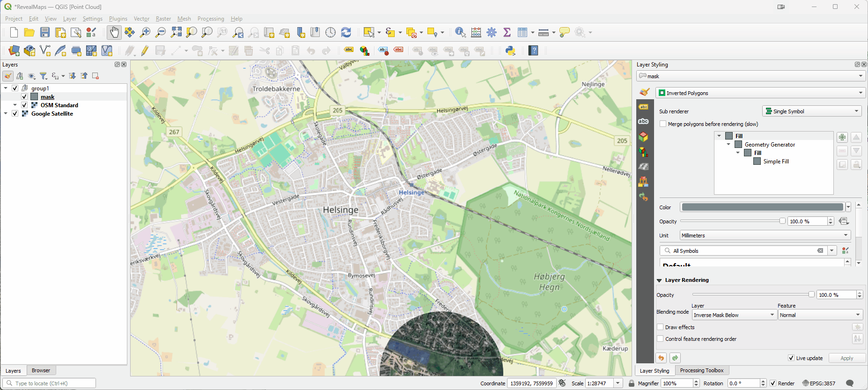Open the Inverse Mask Below blending dropdown
Image resolution: width=868 pixels, height=390 pixels.
tap(734, 315)
